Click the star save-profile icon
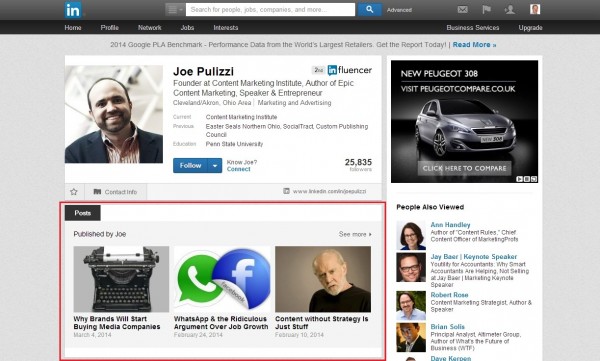The image size is (600, 361). (74, 192)
